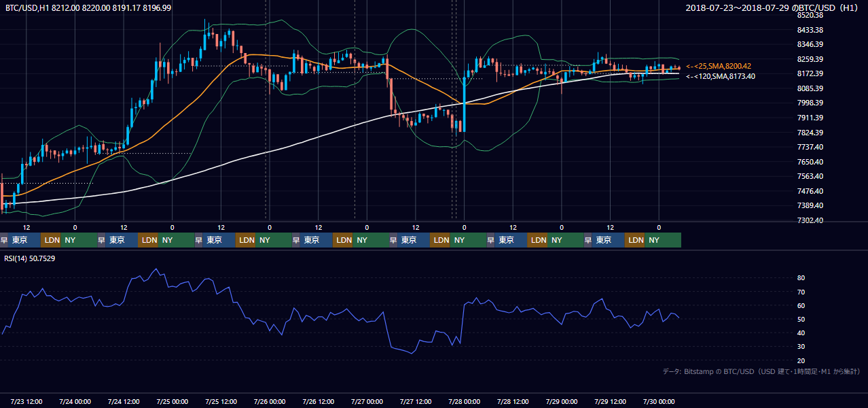Select the white 120 SMA 8173.40 label
The height and width of the screenshot is (408, 868).
click(x=720, y=76)
